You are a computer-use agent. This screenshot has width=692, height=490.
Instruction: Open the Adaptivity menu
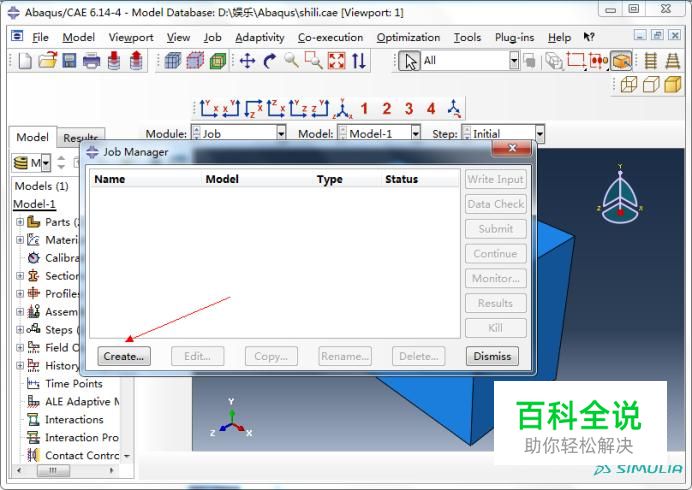click(260, 38)
